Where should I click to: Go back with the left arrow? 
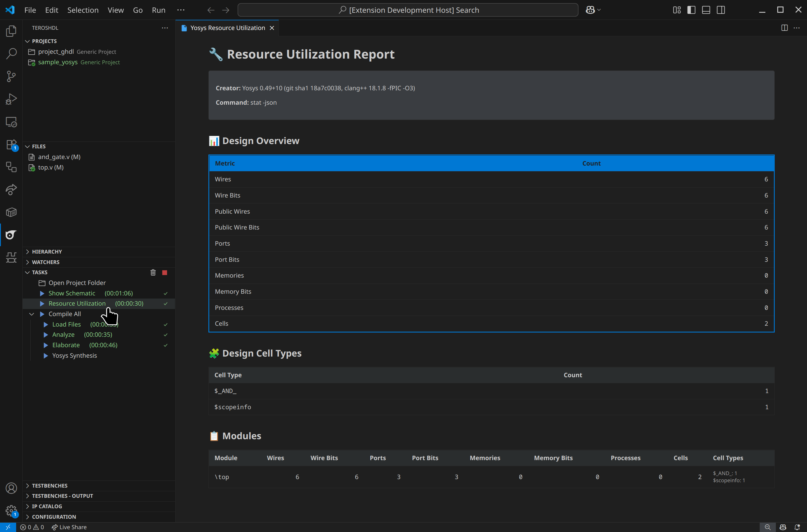tap(211, 10)
